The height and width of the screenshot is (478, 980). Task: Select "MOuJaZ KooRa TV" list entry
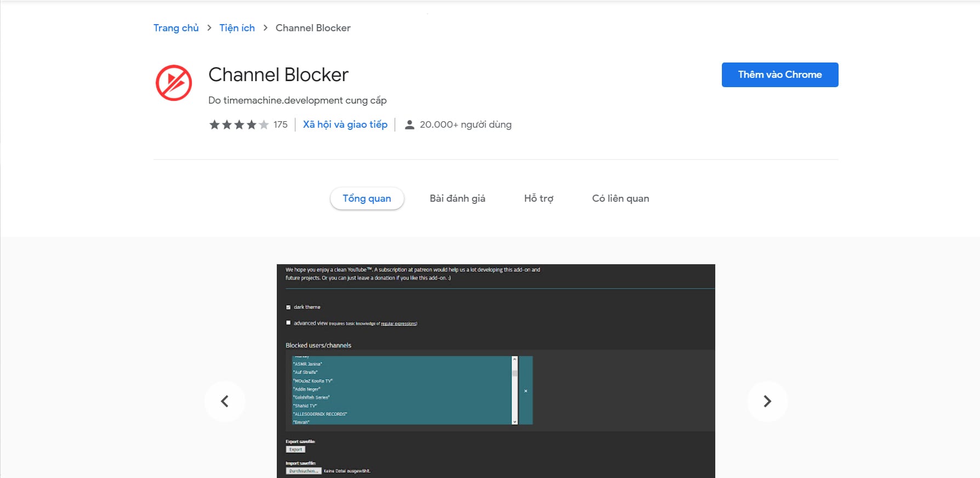[312, 380]
